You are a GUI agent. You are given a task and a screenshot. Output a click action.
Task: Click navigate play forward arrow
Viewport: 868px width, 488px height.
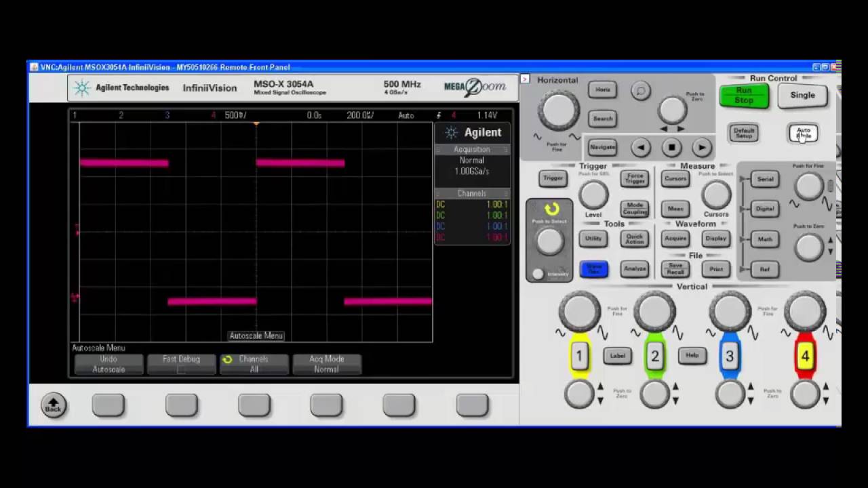click(x=702, y=147)
